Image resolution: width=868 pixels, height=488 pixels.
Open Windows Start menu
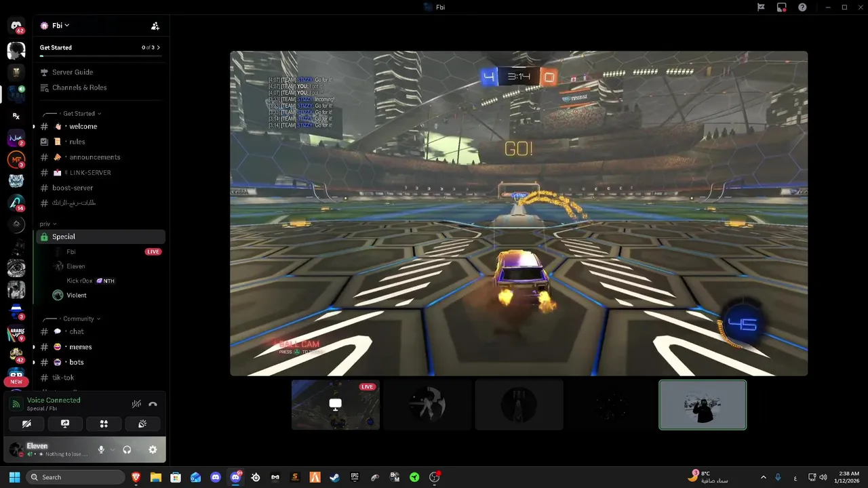pyautogui.click(x=15, y=477)
